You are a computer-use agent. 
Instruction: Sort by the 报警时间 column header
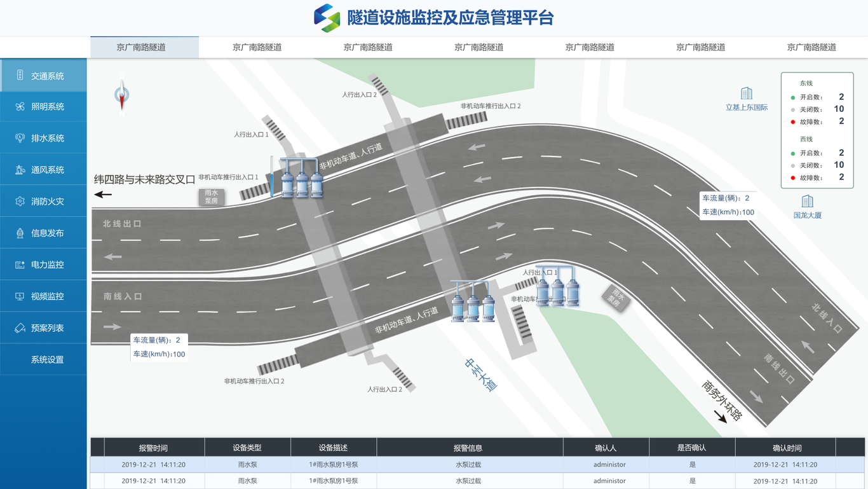153,448
